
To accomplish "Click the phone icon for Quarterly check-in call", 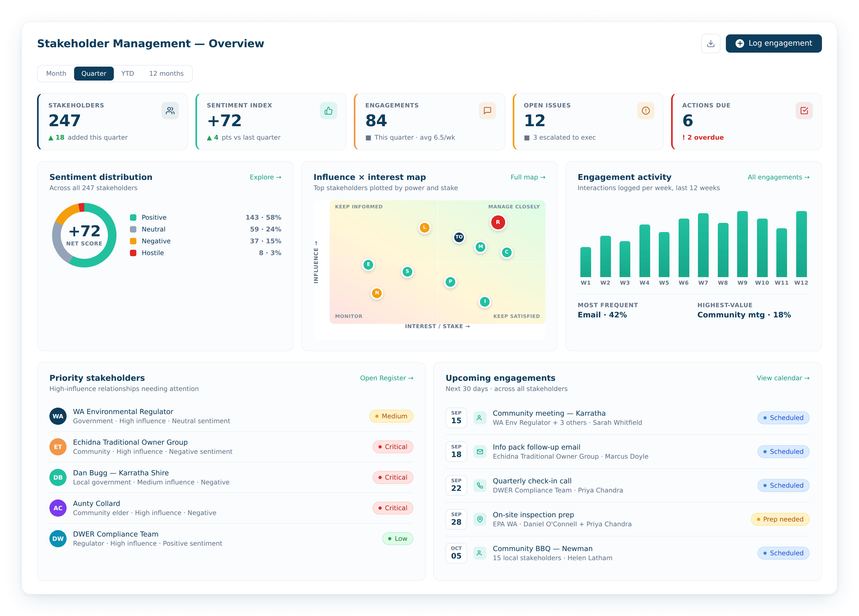I will 480,485.
